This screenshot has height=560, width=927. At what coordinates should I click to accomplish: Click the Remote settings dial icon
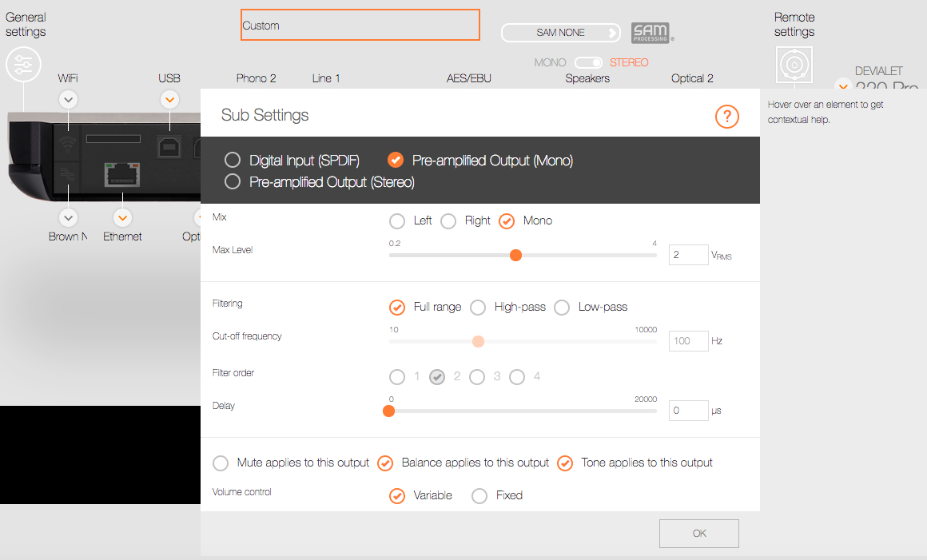pyautogui.click(x=794, y=65)
